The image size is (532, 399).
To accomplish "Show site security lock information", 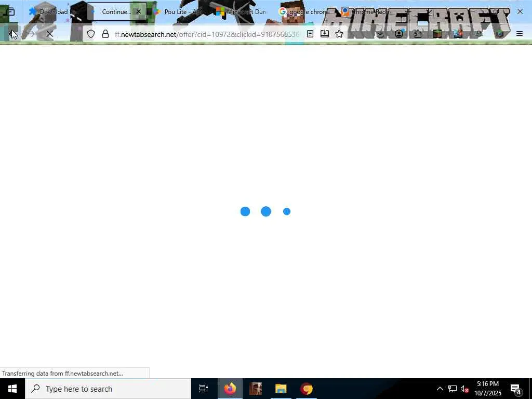I will coord(105,34).
